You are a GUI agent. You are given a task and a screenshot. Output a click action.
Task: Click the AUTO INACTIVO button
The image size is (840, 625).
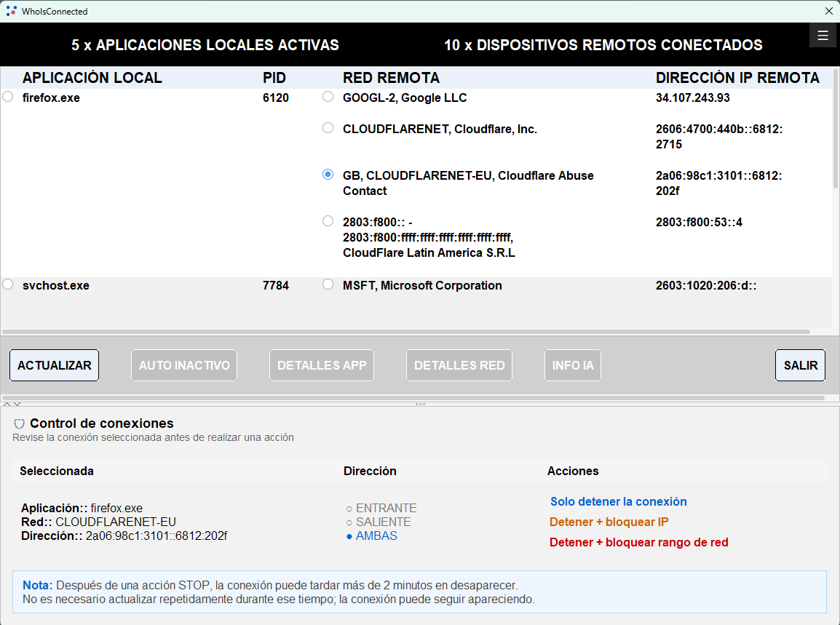coord(184,365)
